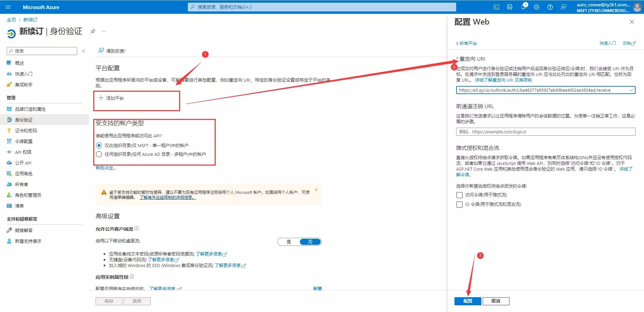Select 身份验证 in sidebar

(x=24, y=120)
